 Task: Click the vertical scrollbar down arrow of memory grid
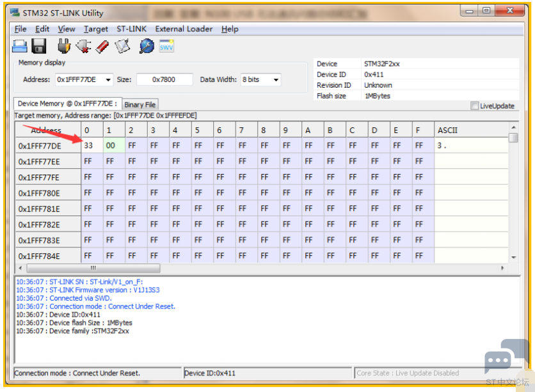(513, 257)
